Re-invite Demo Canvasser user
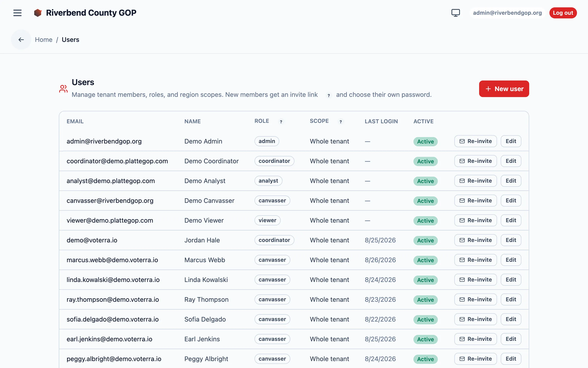588x368 pixels. pos(475,201)
